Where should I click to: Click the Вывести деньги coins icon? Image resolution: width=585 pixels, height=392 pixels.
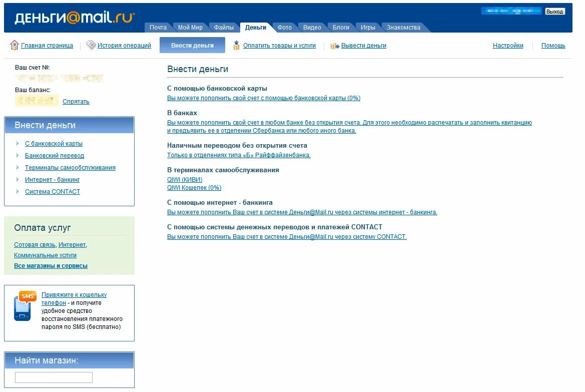(335, 46)
